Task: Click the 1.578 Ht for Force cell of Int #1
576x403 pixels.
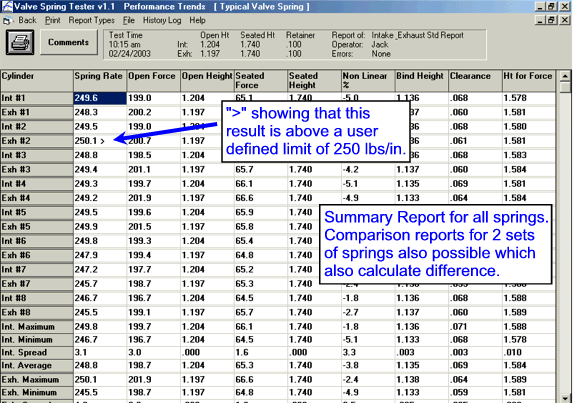Action: [x=529, y=98]
